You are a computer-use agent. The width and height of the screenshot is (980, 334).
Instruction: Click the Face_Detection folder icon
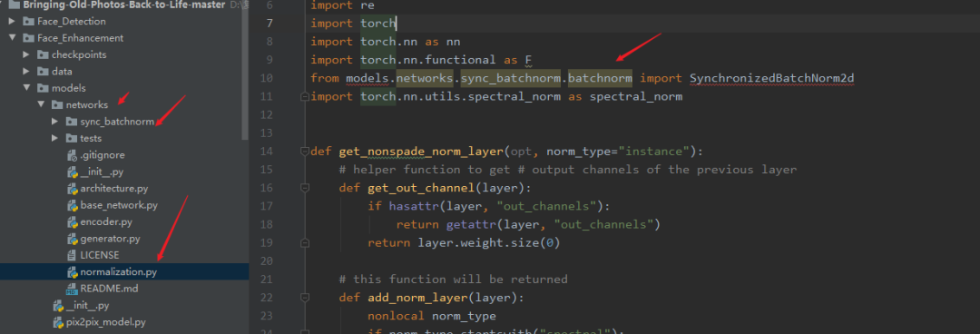(x=29, y=21)
